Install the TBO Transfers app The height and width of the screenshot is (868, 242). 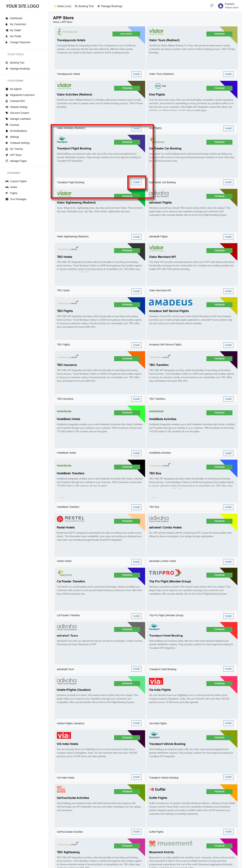228,399
